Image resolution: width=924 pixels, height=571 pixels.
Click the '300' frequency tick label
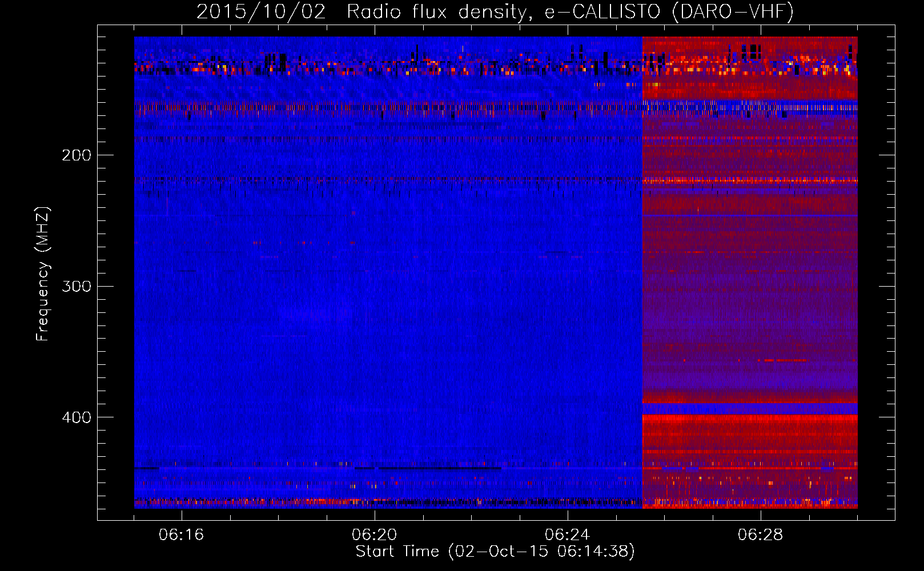[77, 286]
